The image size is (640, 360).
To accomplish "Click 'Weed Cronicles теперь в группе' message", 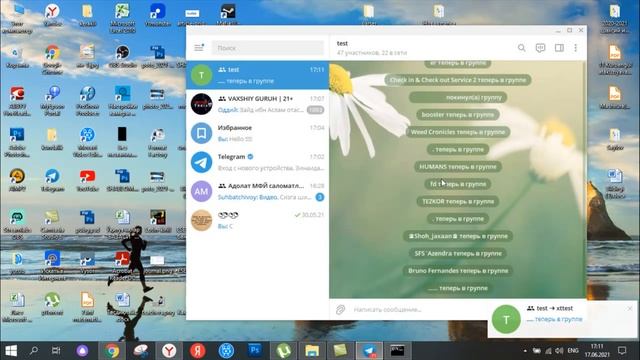I will coord(458,132).
